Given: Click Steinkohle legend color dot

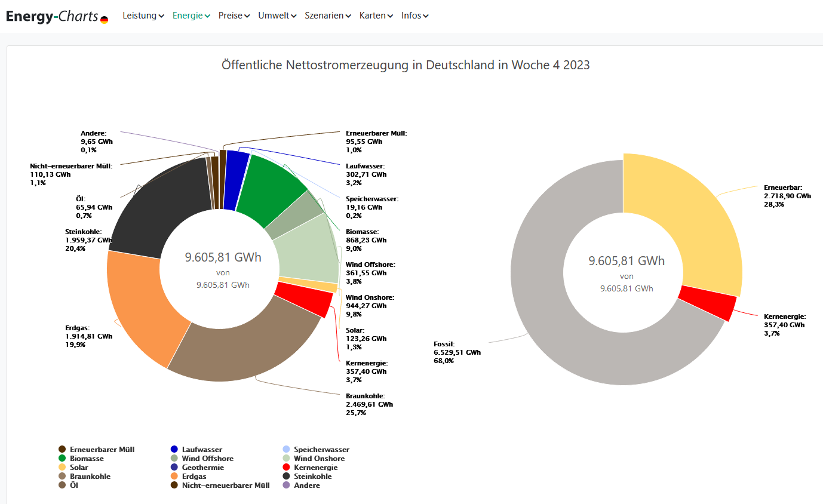Looking at the screenshot, I should [x=286, y=476].
